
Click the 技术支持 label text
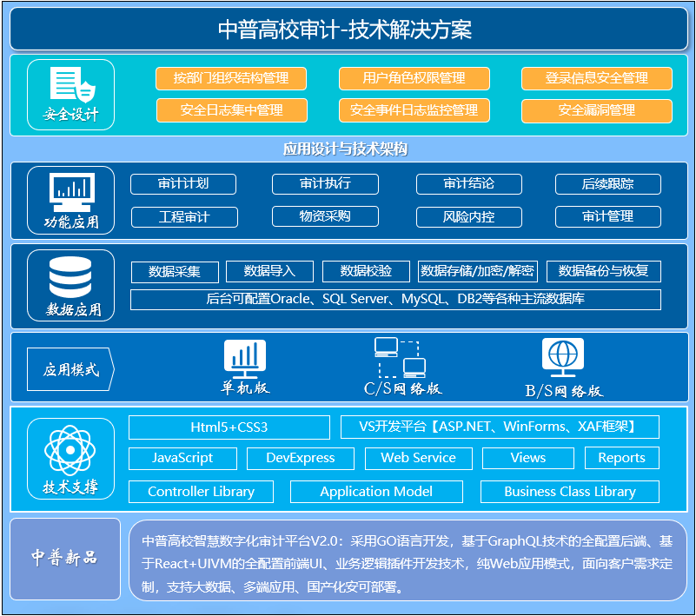[70, 487]
